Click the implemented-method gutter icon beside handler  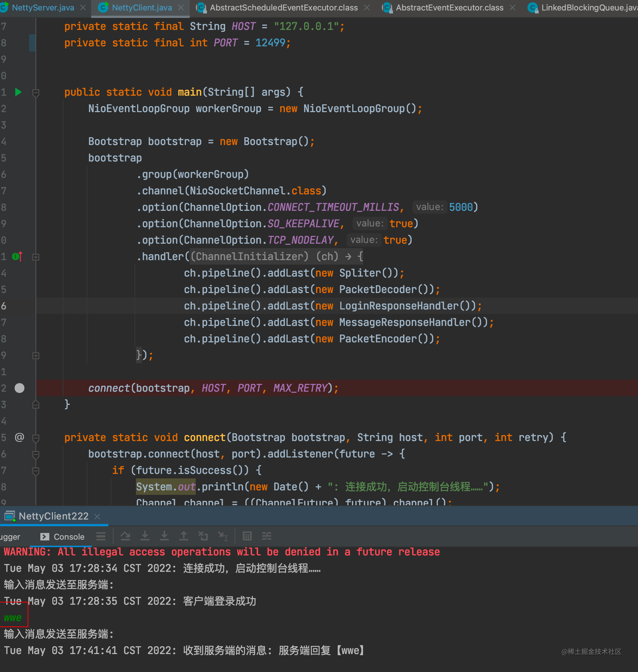pyautogui.click(x=17, y=256)
